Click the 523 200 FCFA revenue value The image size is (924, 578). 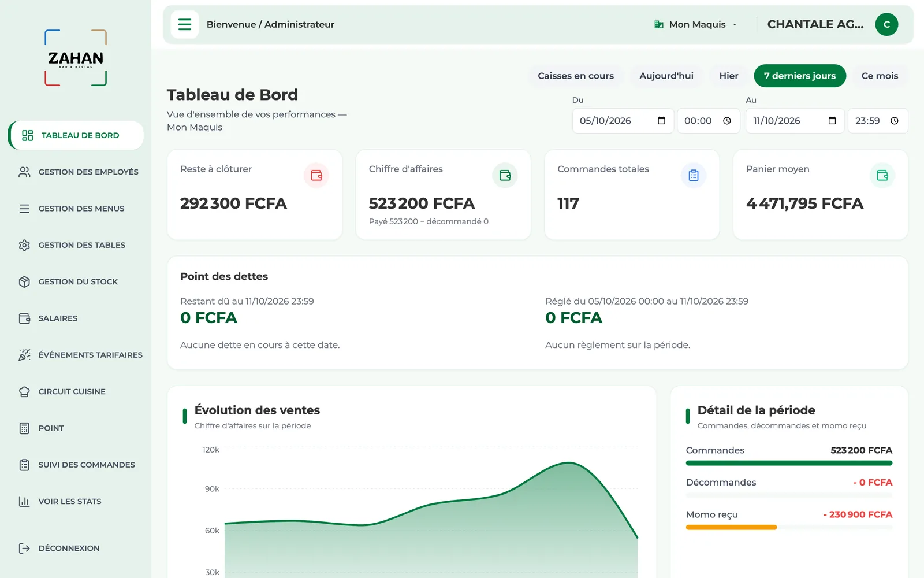(x=422, y=203)
